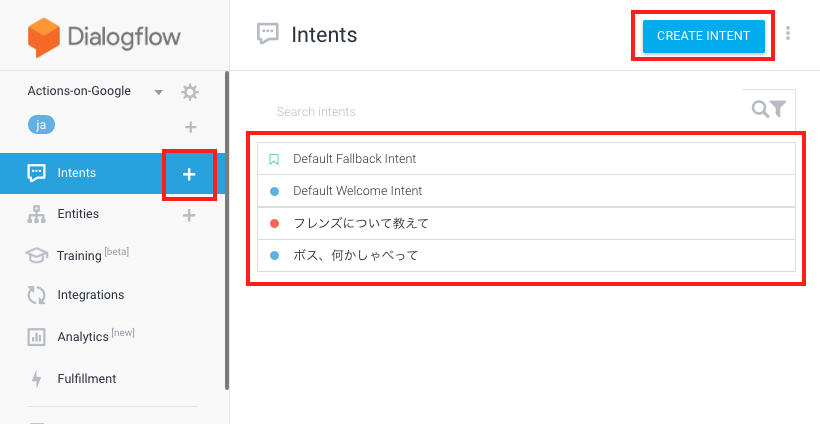Open the Default Fallback Intent
The image size is (820, 424).
(x=526, y=158)
